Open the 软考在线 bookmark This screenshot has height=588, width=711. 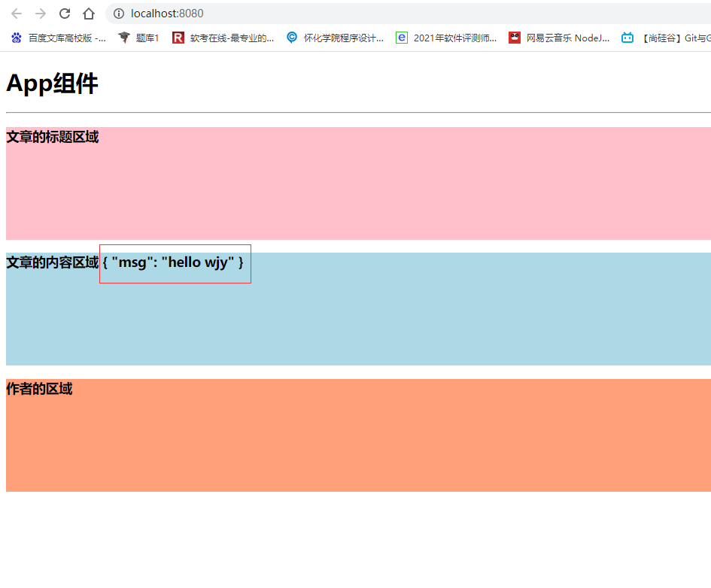click(x=223, y=38)
